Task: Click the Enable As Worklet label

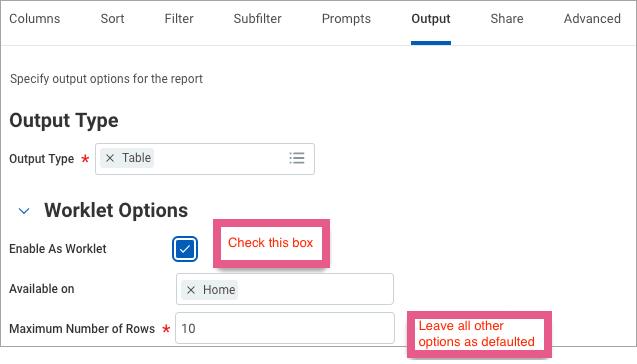Action: click(58, 249)
